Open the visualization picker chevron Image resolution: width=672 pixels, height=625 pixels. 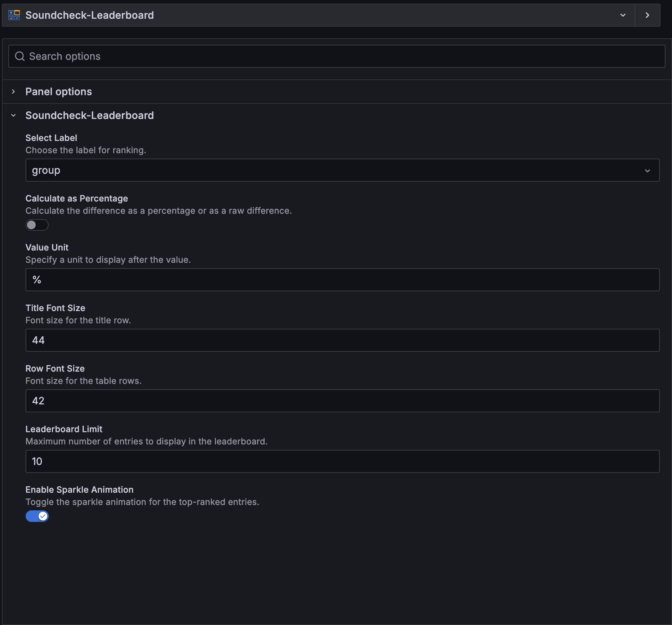(623, 15)
